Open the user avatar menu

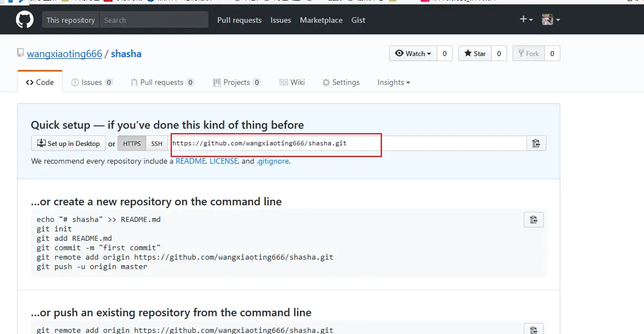click(x=551, y=19)
